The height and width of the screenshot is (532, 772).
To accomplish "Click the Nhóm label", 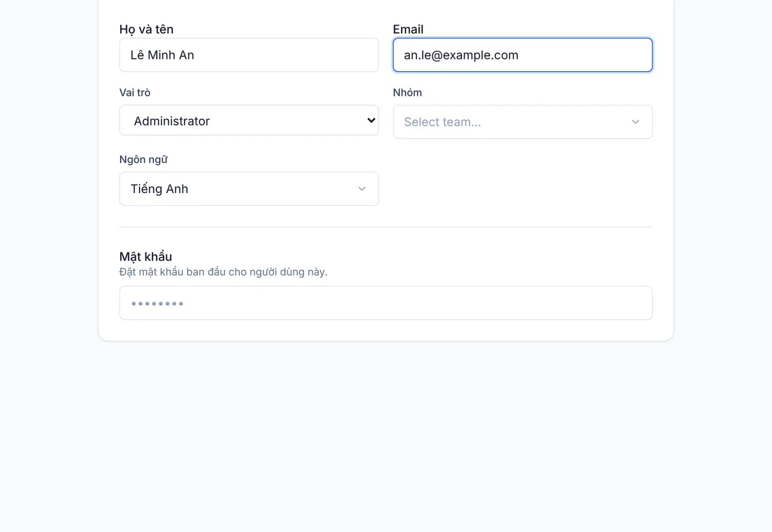I will (x=407, y=93).
